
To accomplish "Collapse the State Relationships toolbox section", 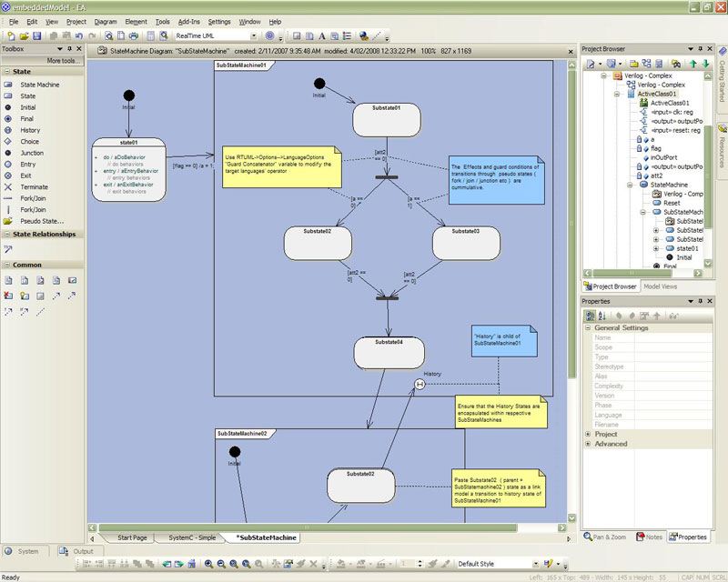I will [x=7, y=234].
